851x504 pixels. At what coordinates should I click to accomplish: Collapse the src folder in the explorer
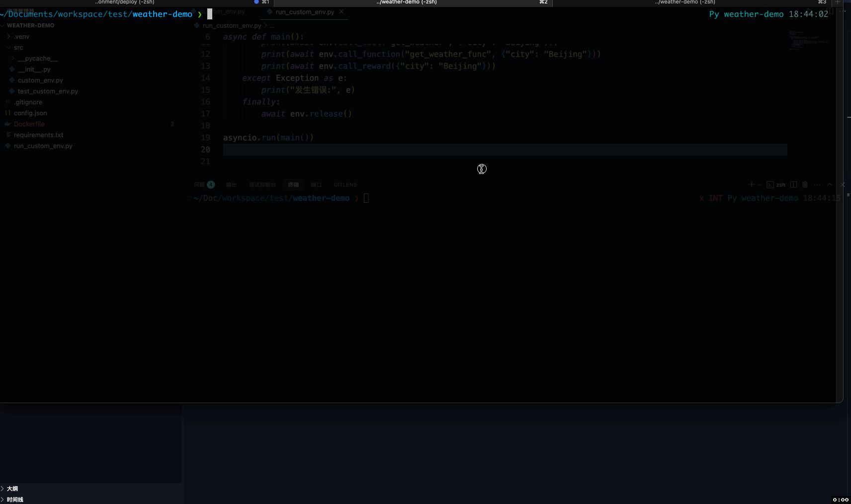(8, 47)
